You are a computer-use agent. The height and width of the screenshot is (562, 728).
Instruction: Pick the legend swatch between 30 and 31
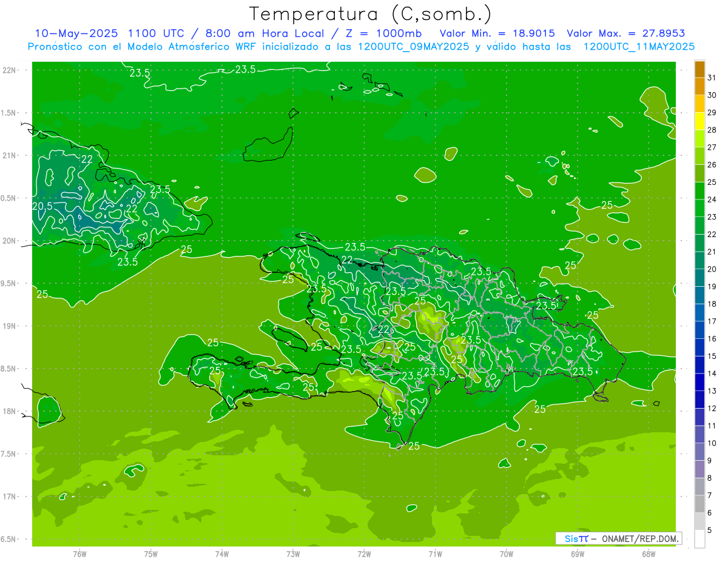(699, 86)
